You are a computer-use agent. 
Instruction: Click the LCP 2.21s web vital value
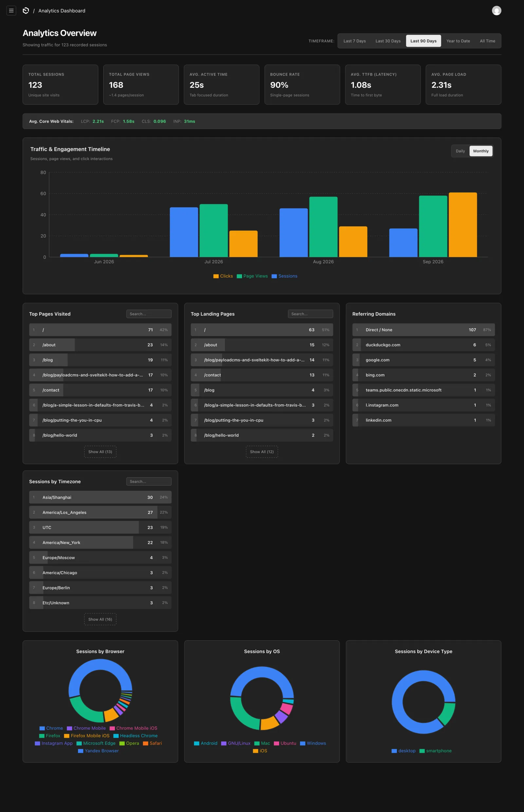click(x=98, y=121)
